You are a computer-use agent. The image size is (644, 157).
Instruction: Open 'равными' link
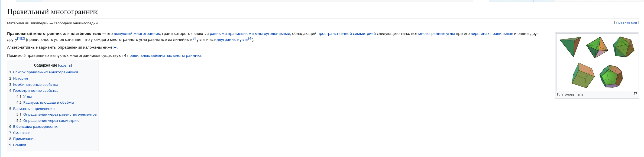pos(218,34)
